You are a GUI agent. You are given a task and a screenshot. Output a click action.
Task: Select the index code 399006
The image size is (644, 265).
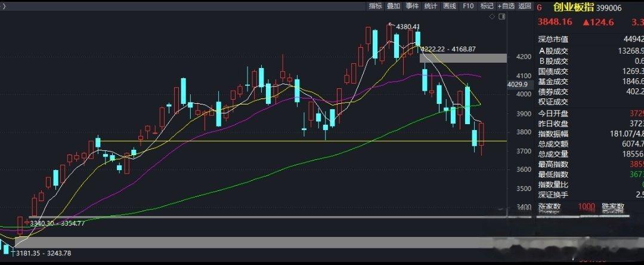(x=609, y=8)
